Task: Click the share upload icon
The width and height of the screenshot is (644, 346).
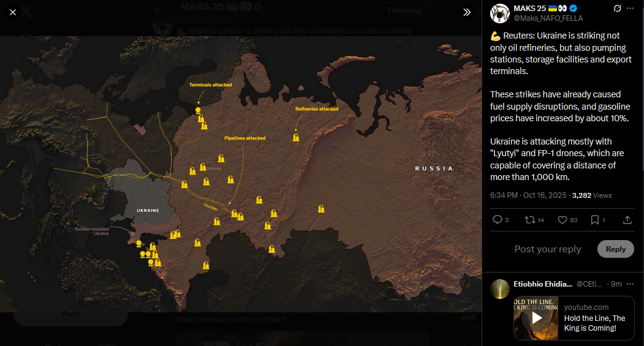Action: click(627, 220)
